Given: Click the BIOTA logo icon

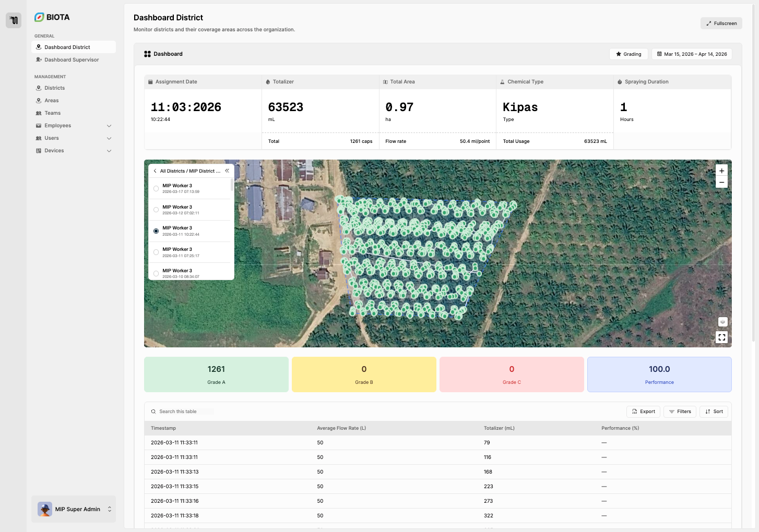Looking at the screenshot, I should [x=39, y=17].
